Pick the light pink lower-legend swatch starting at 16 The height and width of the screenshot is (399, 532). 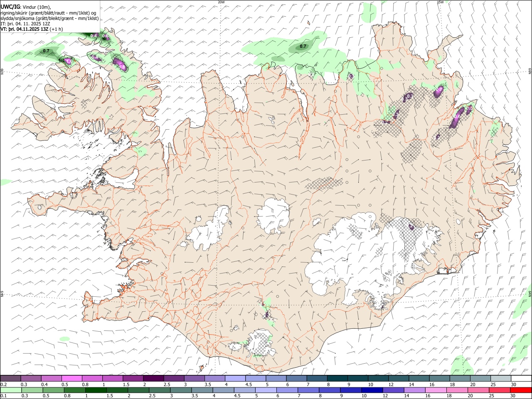coord(435,390)
